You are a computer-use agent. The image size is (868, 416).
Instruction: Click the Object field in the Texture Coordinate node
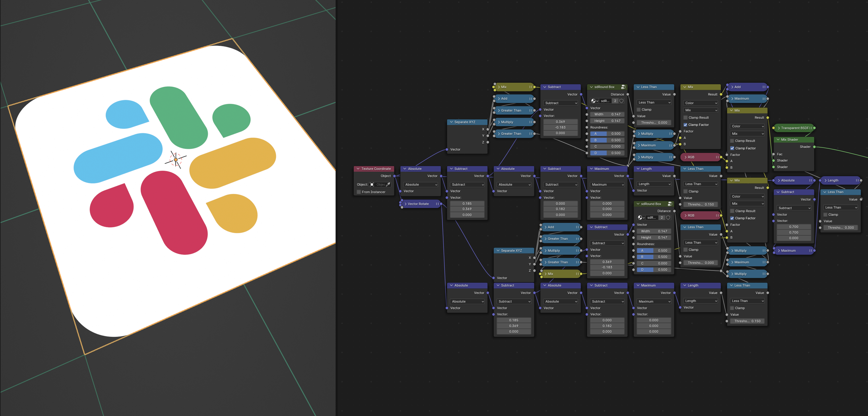pos(380,185)
